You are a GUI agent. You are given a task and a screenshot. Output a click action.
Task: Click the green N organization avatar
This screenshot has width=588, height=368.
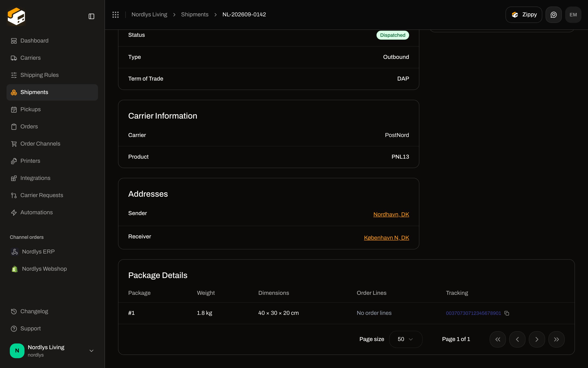pos(17,351)
